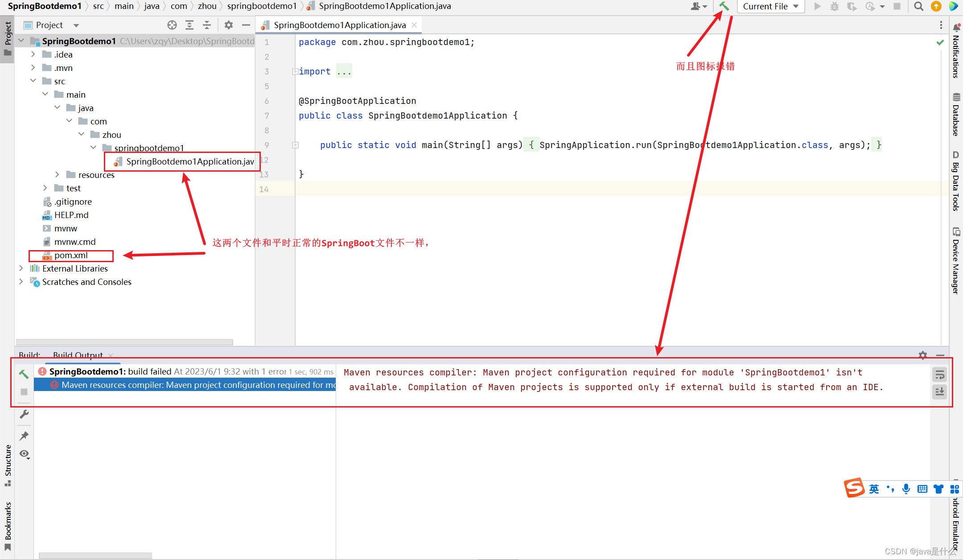Select the Current File run configuration dropdown
Screen dimensions: 963x560
coord(769,6)
